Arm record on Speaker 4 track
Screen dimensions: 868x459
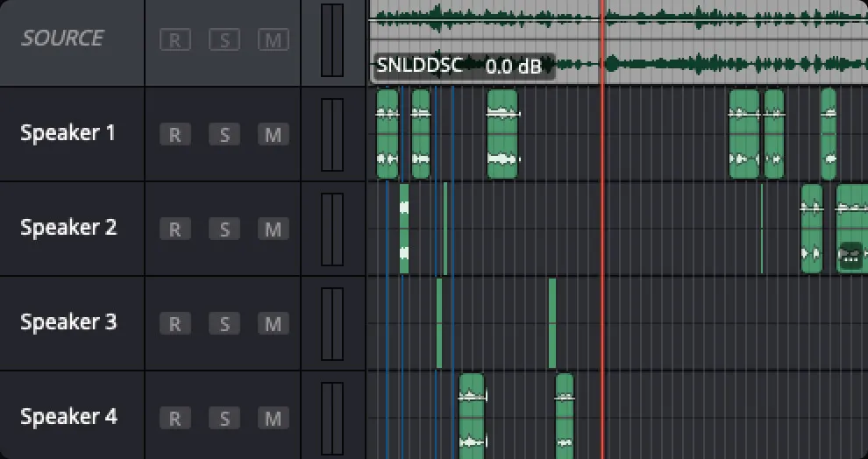(174, 419)
